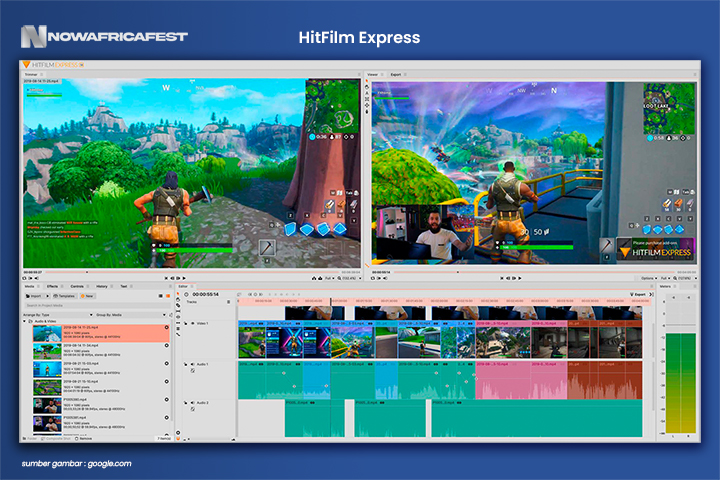Open the Export tab beside Viewer
Image resolution: width=720 pixels, height=480 pixels.
tap(396, 74)
